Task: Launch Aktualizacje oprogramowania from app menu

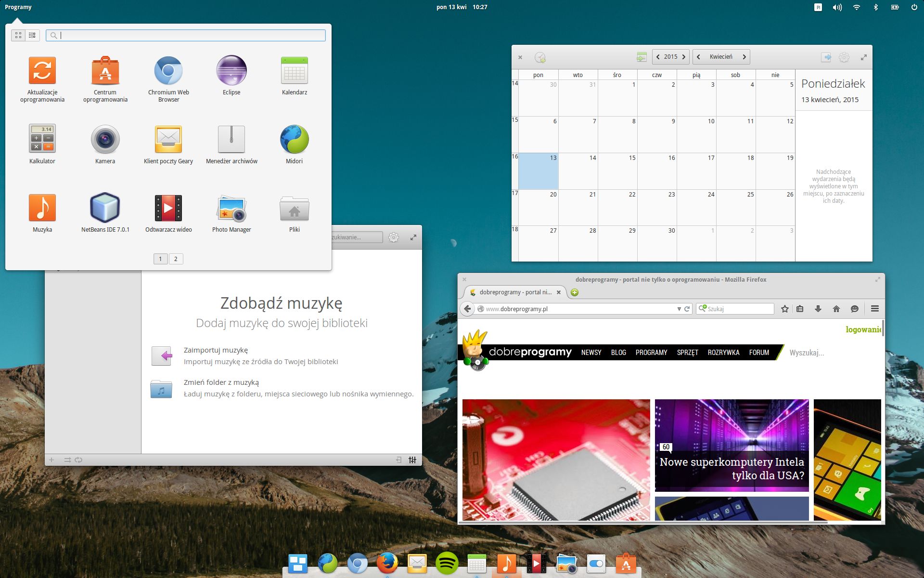Action: [x=42, y=80]
